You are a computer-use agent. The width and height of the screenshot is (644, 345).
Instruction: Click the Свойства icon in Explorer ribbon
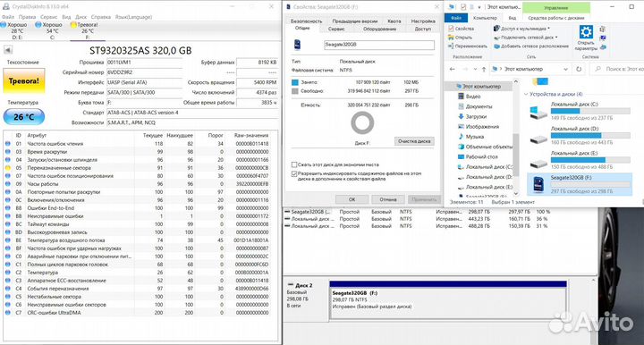coord(451,29)
